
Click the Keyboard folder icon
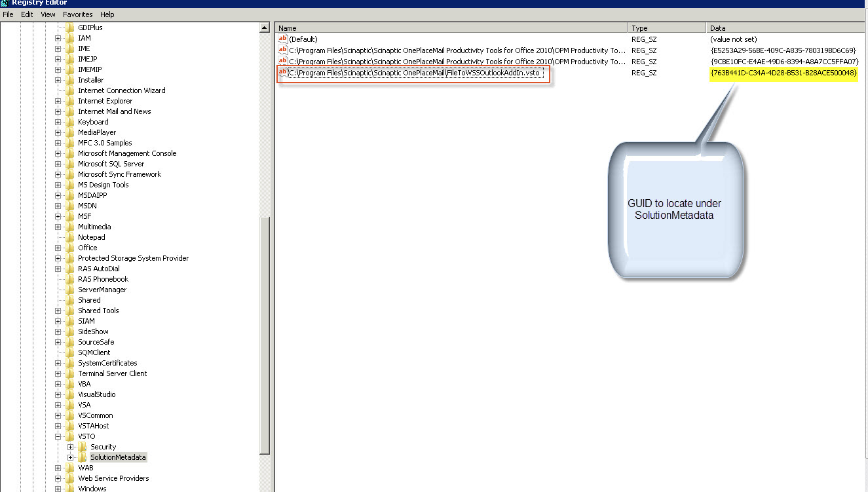70,122
